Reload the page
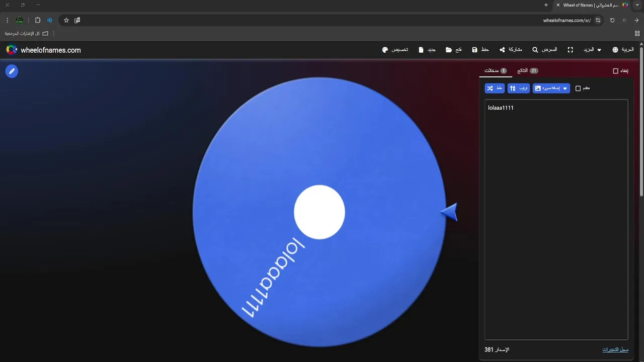 pyautogui.click(x=612, y=20)
